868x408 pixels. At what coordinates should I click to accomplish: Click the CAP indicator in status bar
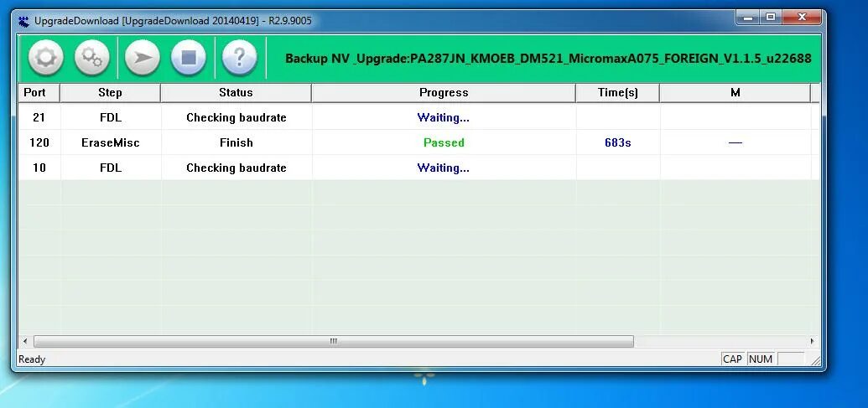(732, 359)
